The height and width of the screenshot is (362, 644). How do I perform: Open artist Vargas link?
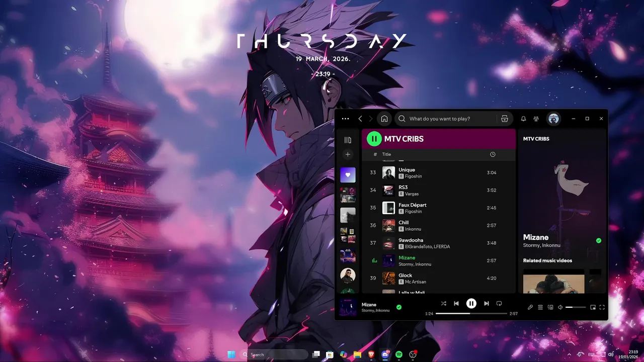[412, 194]
